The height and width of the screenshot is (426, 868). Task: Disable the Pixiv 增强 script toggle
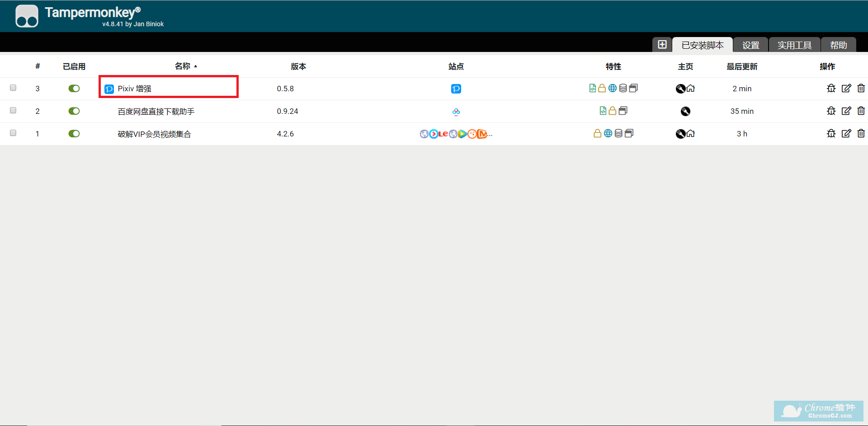[x=74, y=89]
